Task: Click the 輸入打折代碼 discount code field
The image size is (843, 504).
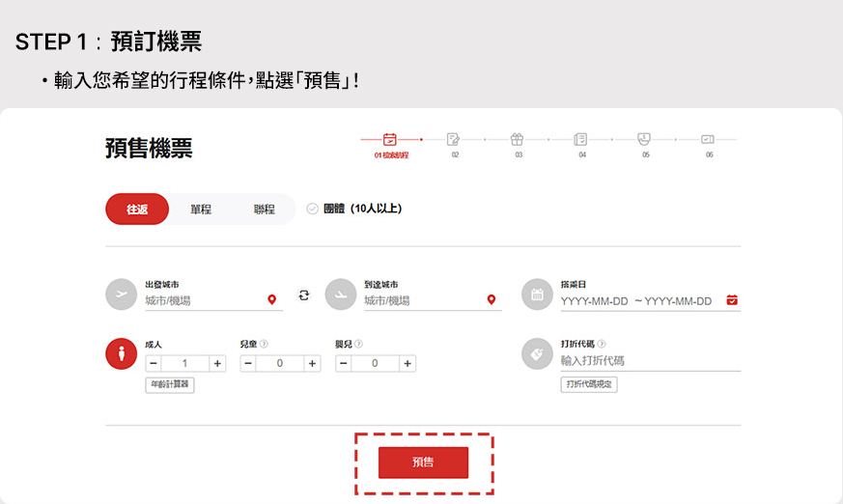Action: coord(650,360)
